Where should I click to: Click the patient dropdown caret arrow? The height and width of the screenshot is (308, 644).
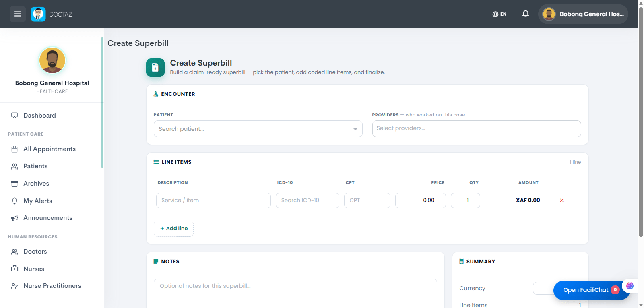(355, 129)
